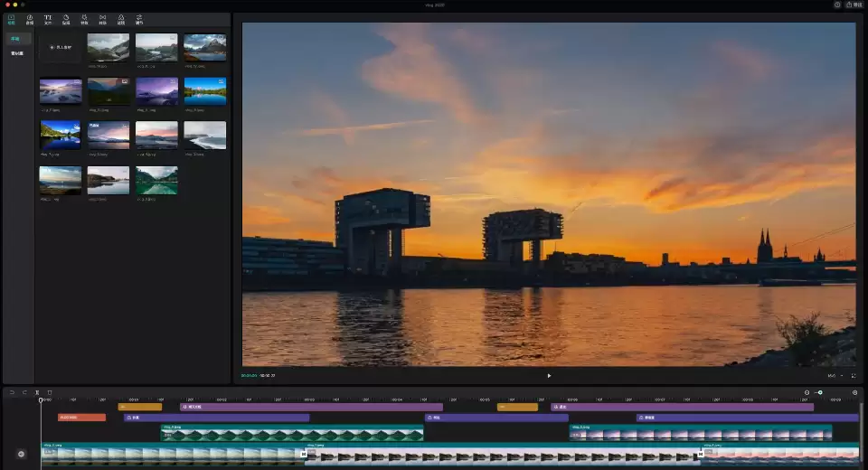Click the split clip tool icon
Viewport: 868px width, 470px height.
(x=37, y=392)
